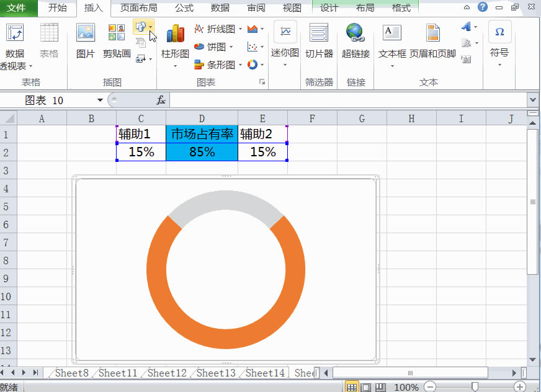Click the 图片 picture icon
This screenshot has width=541, height=392.
point(85,33)
